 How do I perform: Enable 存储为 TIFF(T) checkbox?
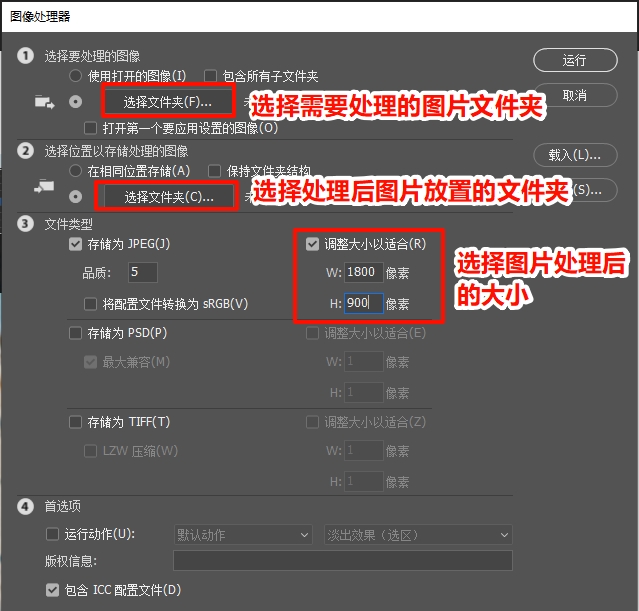pyautogui.click(x=75, y=422)
